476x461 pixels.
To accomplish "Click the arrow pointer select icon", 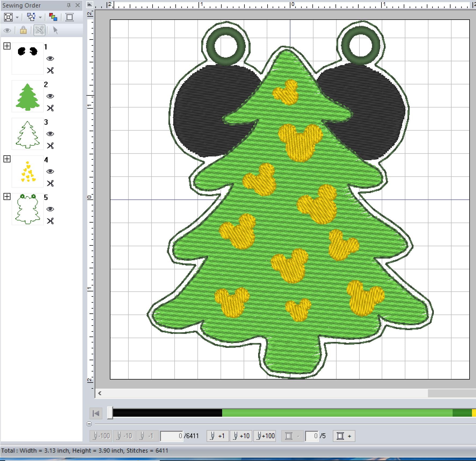I will pyautogui.click(x=56, y=30).
